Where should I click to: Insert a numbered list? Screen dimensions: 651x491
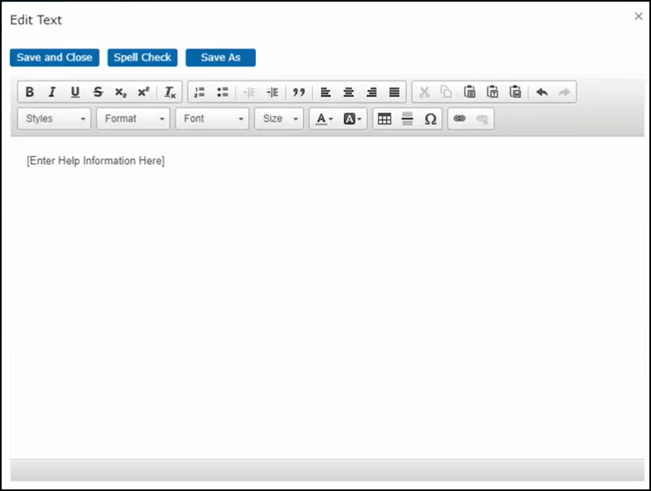coord(199,92)
